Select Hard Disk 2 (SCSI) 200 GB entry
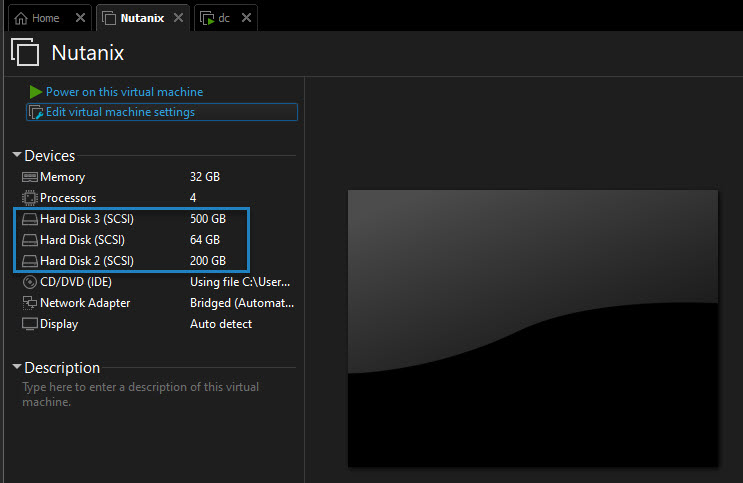The height and width of the screenshot is (483, 743). (x=131, y=261)
